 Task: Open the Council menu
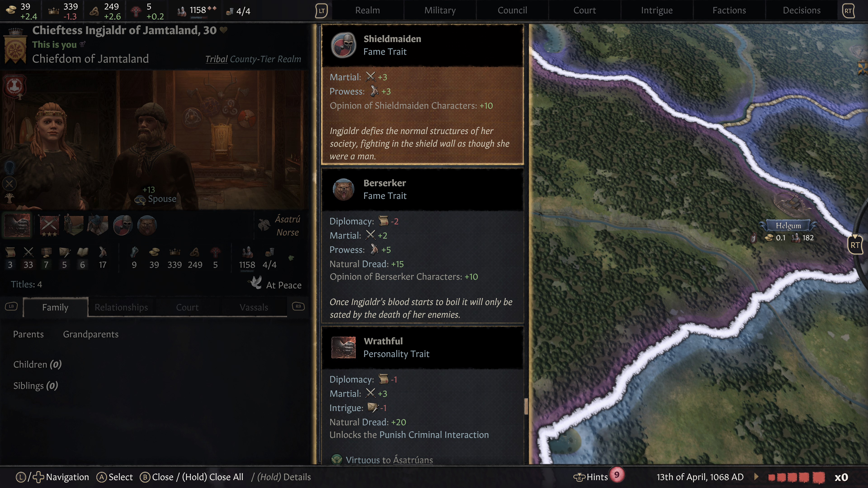coord(512,10)
